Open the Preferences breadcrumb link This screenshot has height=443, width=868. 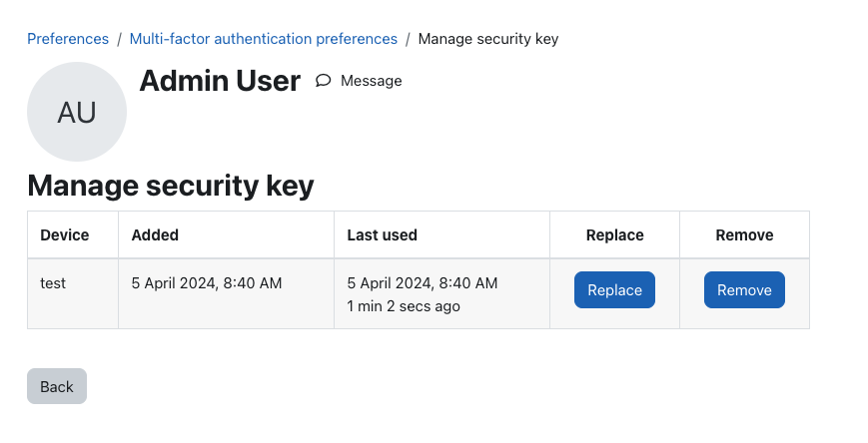pos(68,39)
